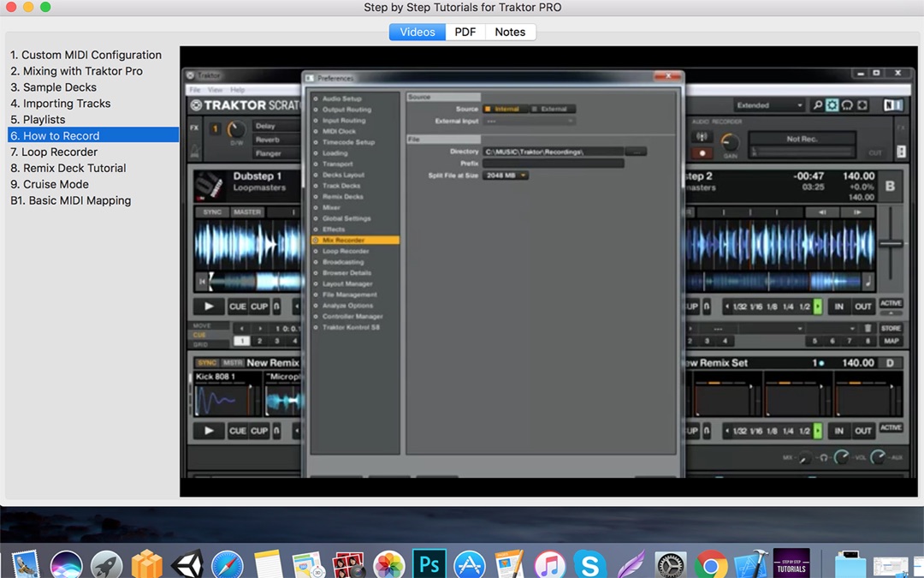Screen dimensions: 924x578
Task: Click the red record button in Audio Recorder
Action: tap(702, 152)
